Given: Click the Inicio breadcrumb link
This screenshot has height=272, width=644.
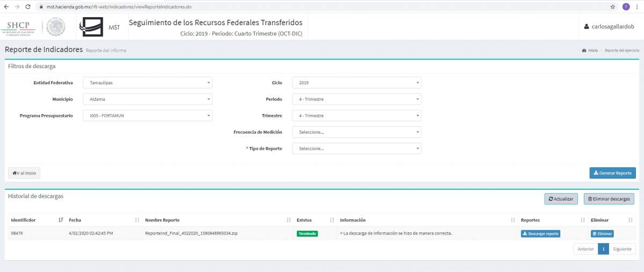Looking at the screenshot, I should pyautogui.click(x=592, y=50).
